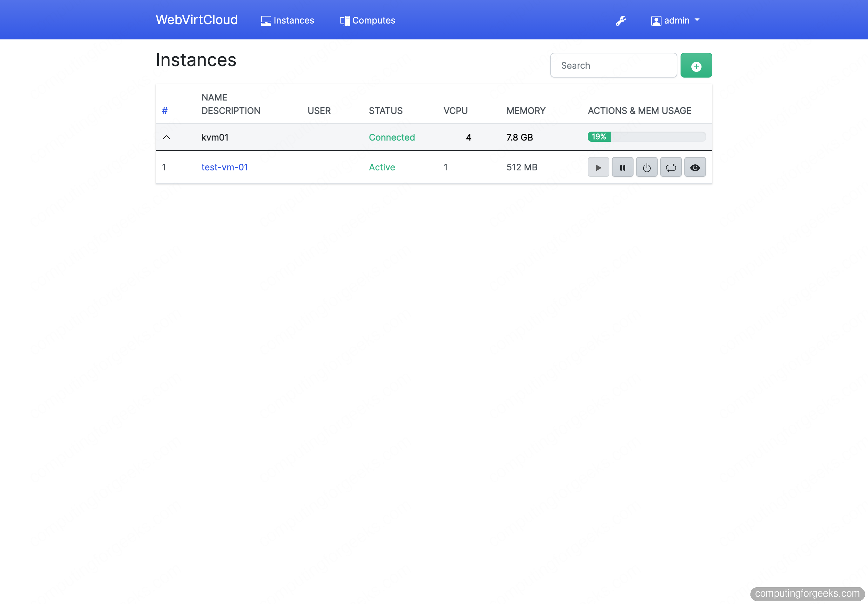Open the test-vm-01 instance link
Viewport: 868px width, 604px height.
225,167
